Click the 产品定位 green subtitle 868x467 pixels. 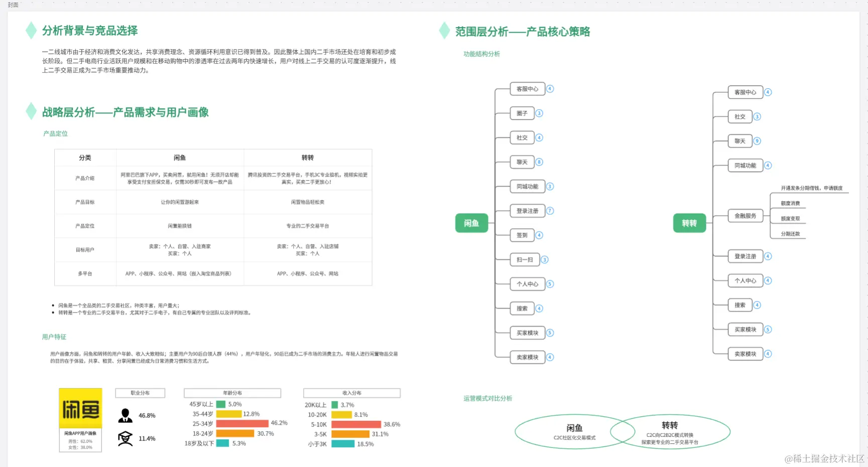click(x=55, y=133)
